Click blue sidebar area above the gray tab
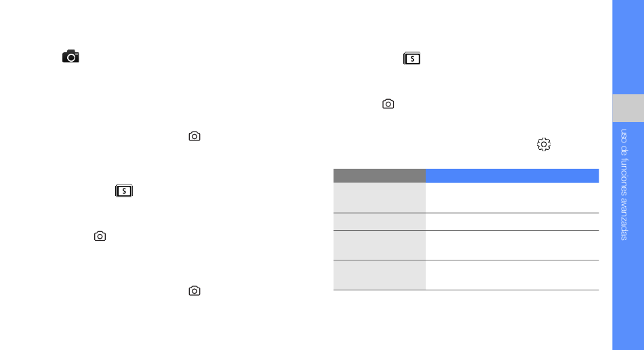The image size is (644, 350). 628,47
